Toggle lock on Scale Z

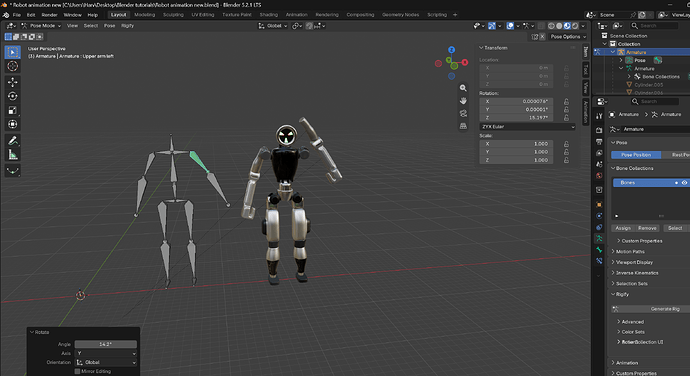point(566,160)
